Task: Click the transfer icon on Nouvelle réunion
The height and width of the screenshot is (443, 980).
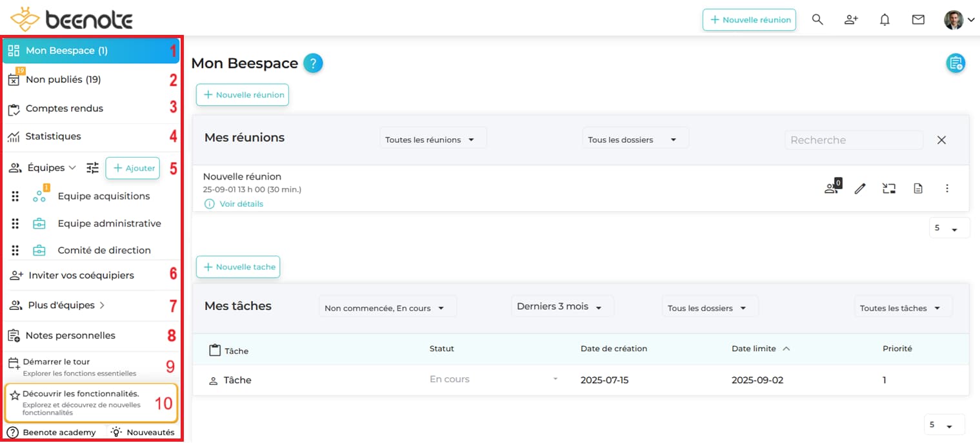Action: tap(889, 189)
